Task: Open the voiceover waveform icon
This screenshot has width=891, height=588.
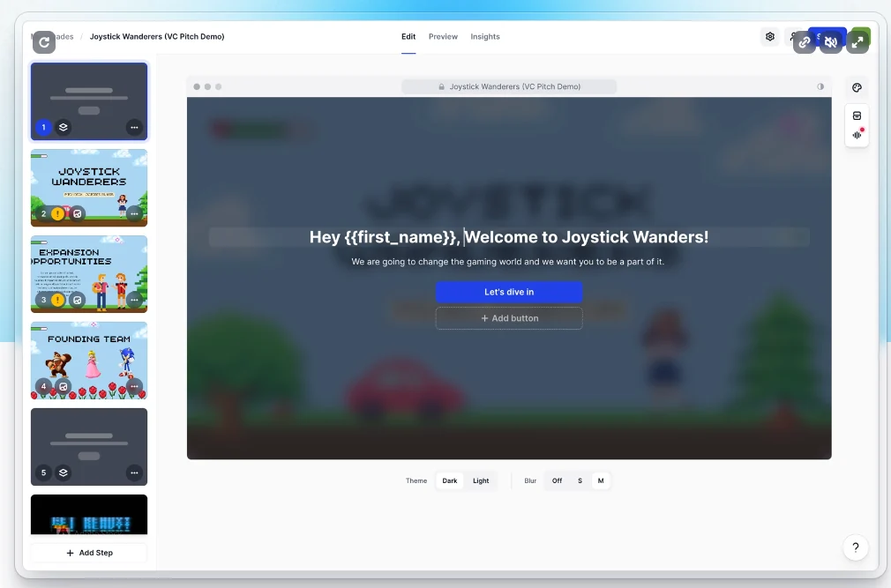Action: [857, 135]
